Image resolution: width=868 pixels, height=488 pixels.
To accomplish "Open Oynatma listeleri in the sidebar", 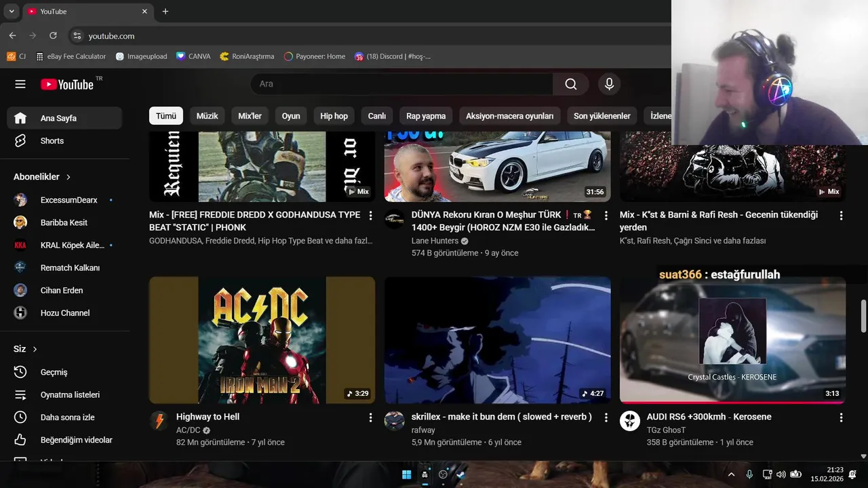I will point(64,394).
